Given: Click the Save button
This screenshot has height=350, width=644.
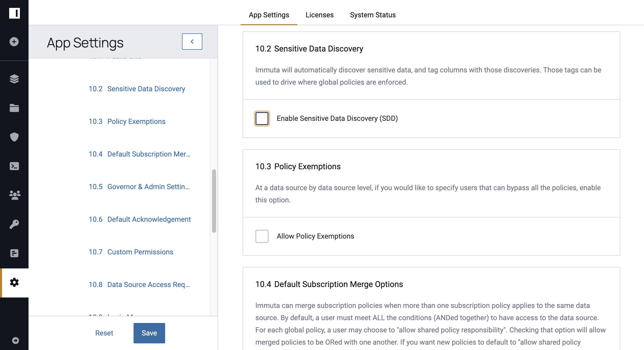Looking at the screenshot, I should click(149, 333).
